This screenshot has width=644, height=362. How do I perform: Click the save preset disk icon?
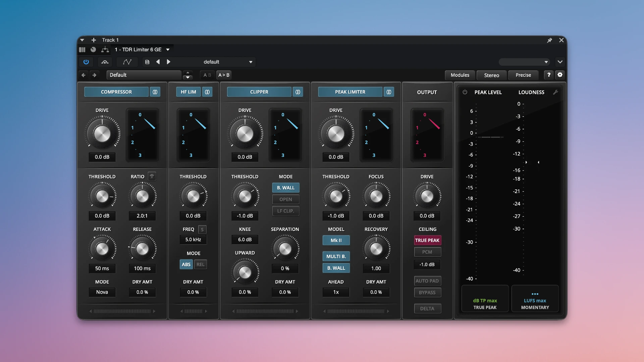[147, 62]
